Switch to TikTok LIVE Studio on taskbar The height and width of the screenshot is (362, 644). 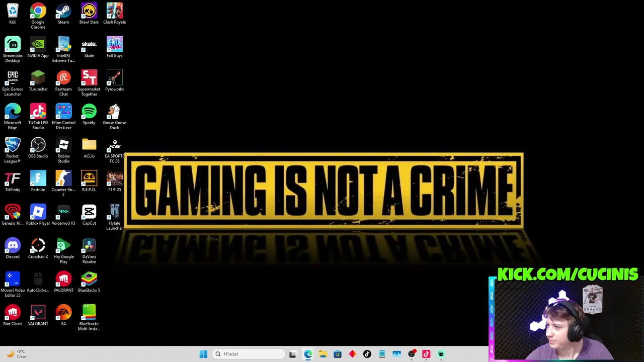[426, 354]
